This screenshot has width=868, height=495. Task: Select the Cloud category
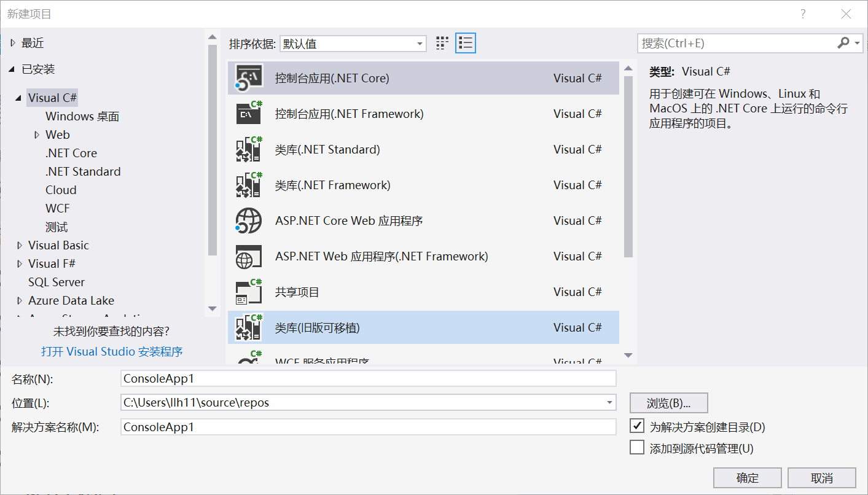pyautogui.click(x=61, y=190)
